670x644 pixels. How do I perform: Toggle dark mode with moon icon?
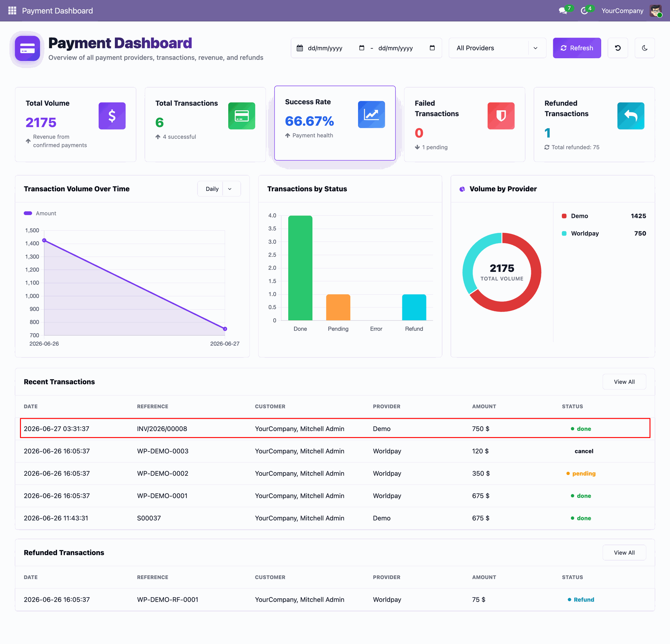(x=645, y=48)
